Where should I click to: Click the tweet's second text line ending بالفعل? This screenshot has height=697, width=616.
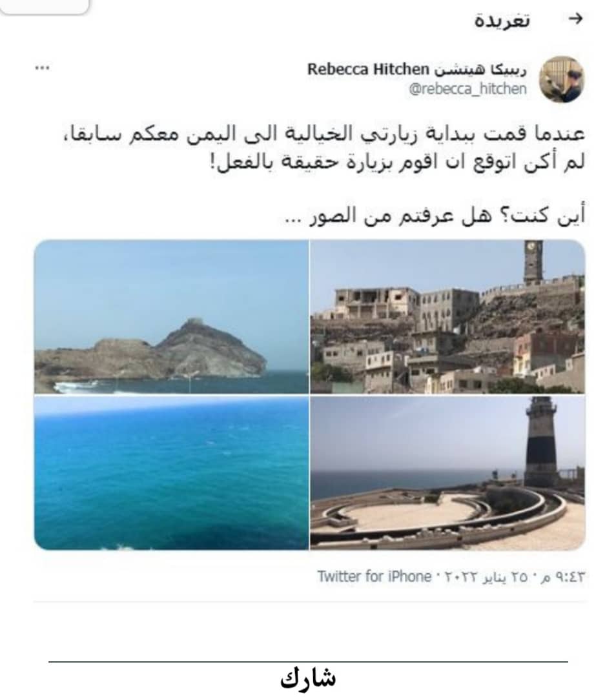pyautogui.click(x=396, y=163)
